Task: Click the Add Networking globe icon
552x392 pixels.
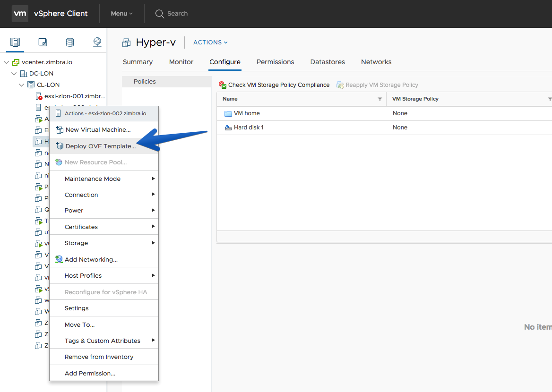Action: (59, 259)
